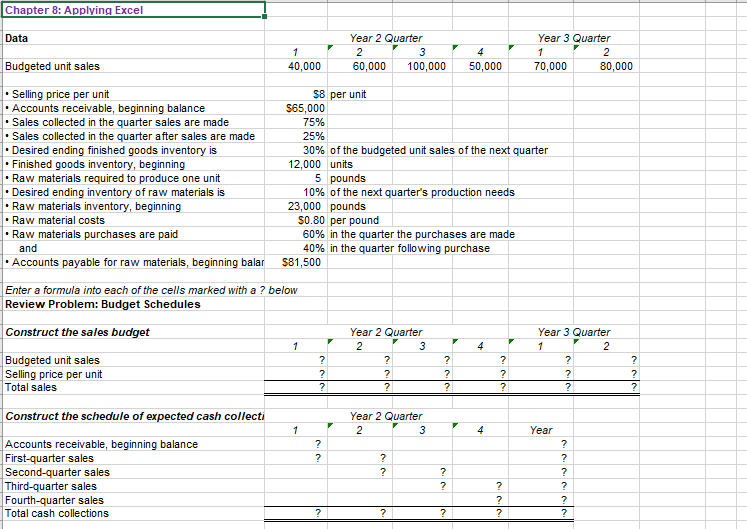
Task: Click the 'Total cash collections' row label
Action: click(x=57, y=513)
